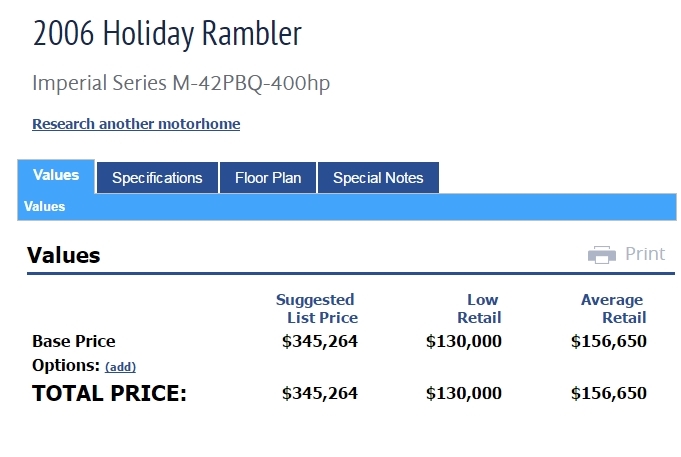Click the Print text link
681x457 pixels.
coord(644,254)
